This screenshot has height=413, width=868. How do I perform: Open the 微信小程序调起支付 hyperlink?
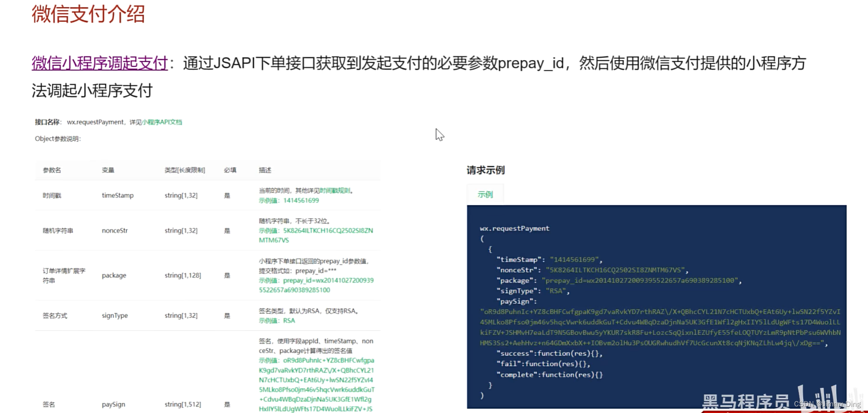(100, 63)
